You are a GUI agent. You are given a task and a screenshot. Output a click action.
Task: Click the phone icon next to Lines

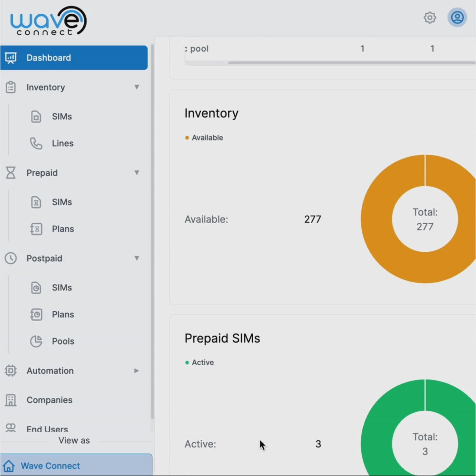36,143
